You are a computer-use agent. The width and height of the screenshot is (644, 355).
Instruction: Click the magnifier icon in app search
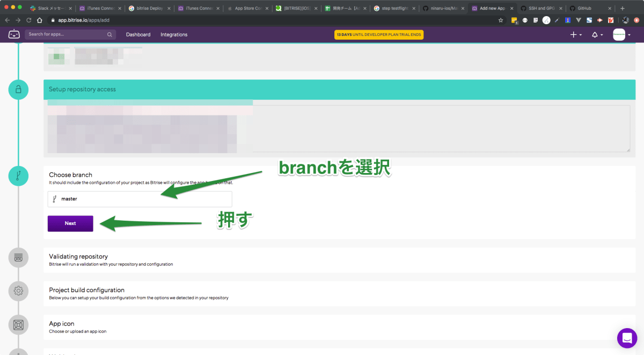pyautogui.click(x=109, y=34)
